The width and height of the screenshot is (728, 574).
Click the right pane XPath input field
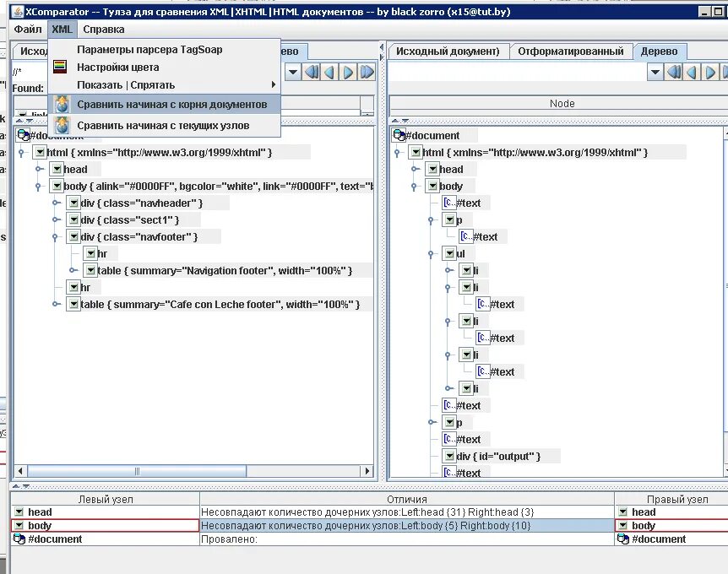click(x=517, y=72)
